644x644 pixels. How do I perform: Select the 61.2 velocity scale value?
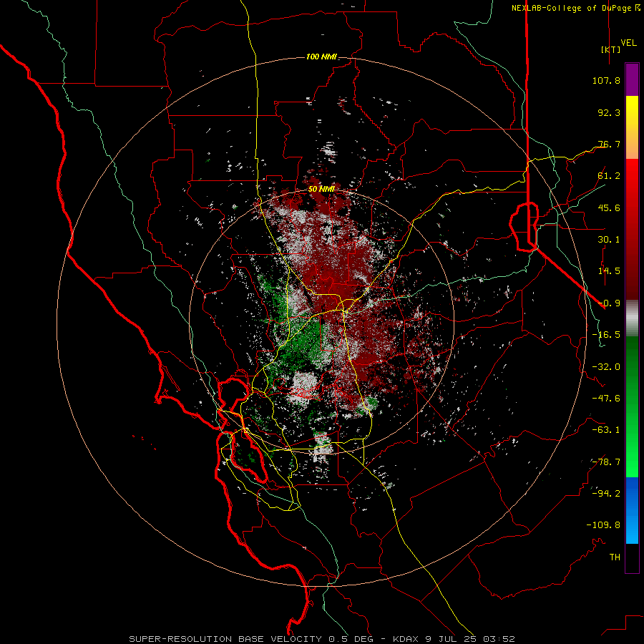click(609, 176)
